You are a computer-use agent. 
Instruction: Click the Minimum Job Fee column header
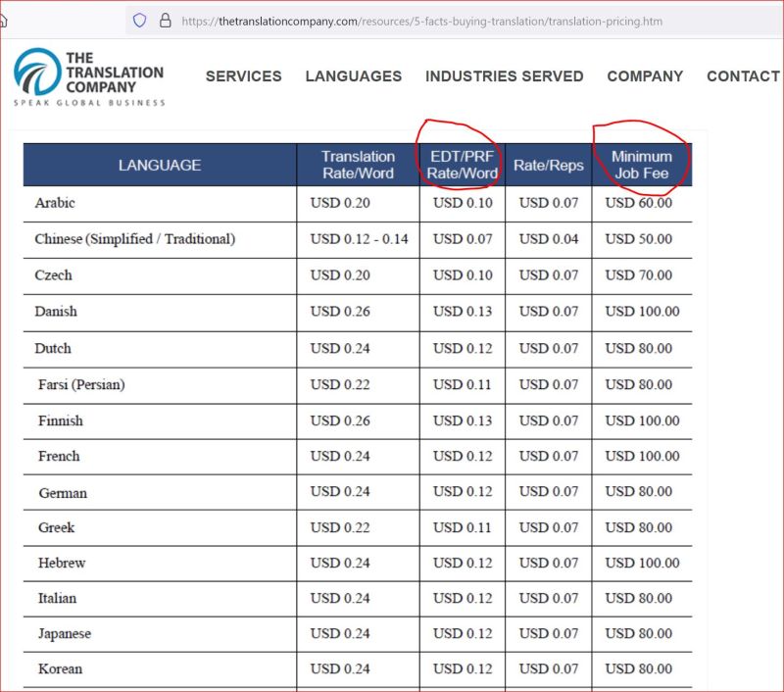click(x=642, y=165)
